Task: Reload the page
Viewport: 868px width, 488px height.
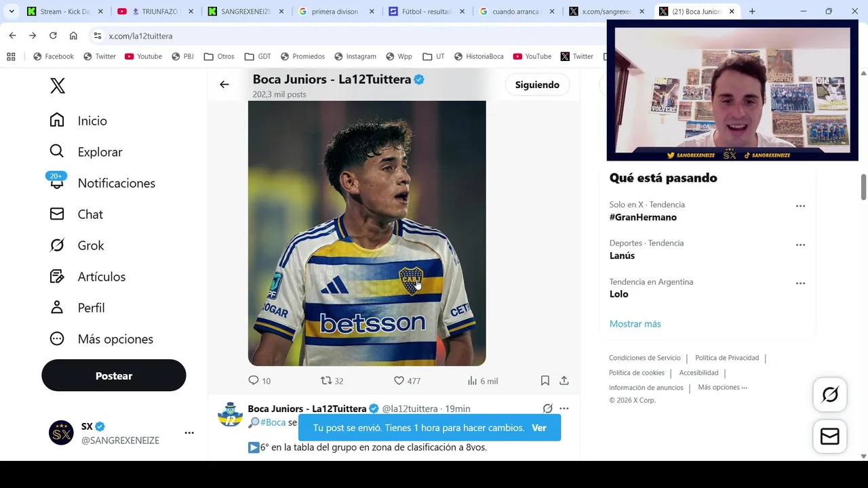Action: point(53,36)
